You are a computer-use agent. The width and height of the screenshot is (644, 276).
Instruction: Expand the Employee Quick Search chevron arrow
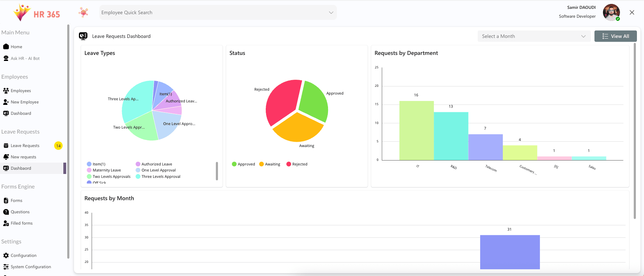tap(331, 12)
